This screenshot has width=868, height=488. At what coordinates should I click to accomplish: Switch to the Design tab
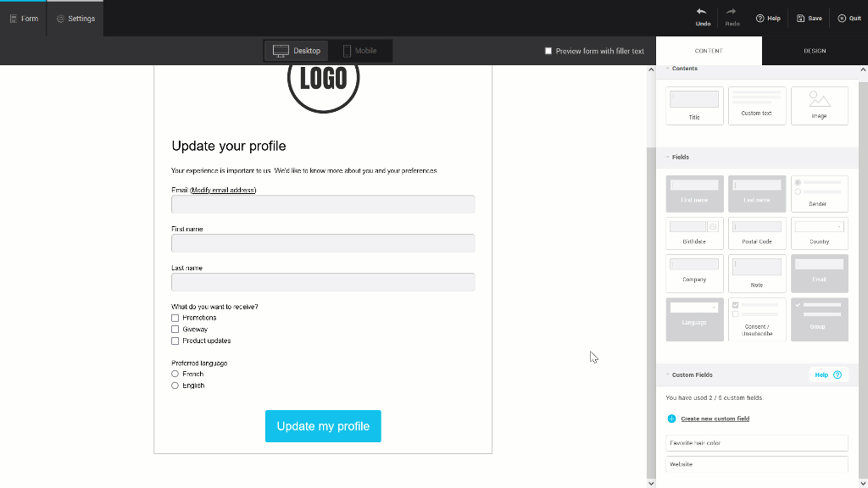tap(815, 51)
